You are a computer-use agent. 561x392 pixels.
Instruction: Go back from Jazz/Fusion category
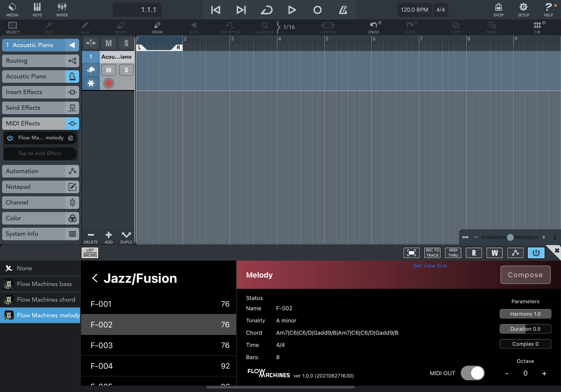pyautogui.click(x=95, y=278)
